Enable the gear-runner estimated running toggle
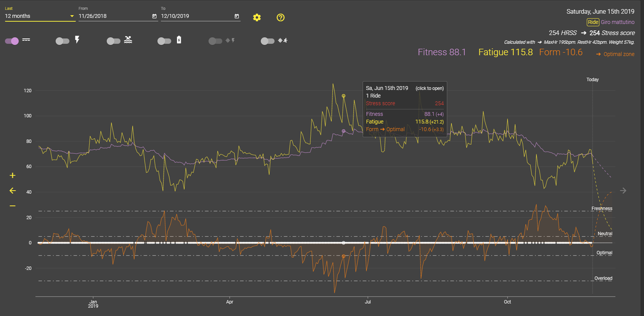Screen dimensions: 644x316 268,41
